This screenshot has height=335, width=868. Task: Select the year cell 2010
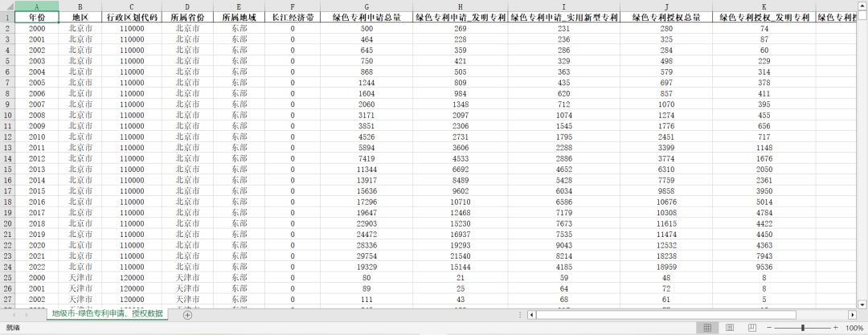tap(36, 137)
